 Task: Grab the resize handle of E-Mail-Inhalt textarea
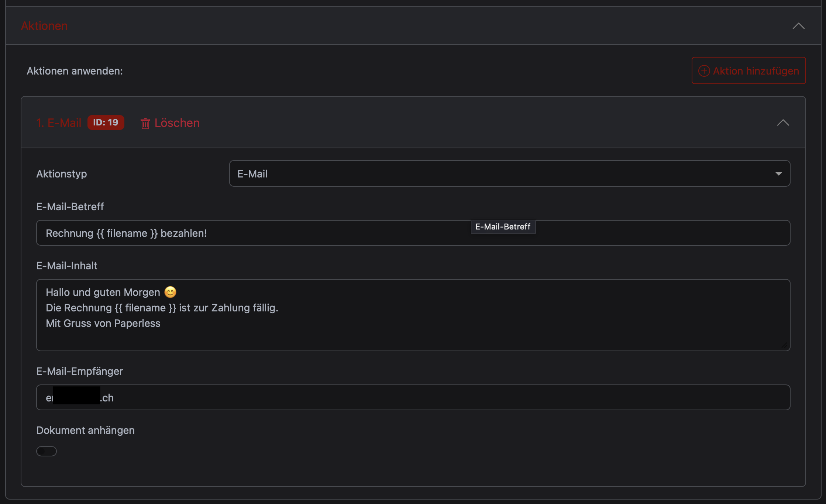784,345
